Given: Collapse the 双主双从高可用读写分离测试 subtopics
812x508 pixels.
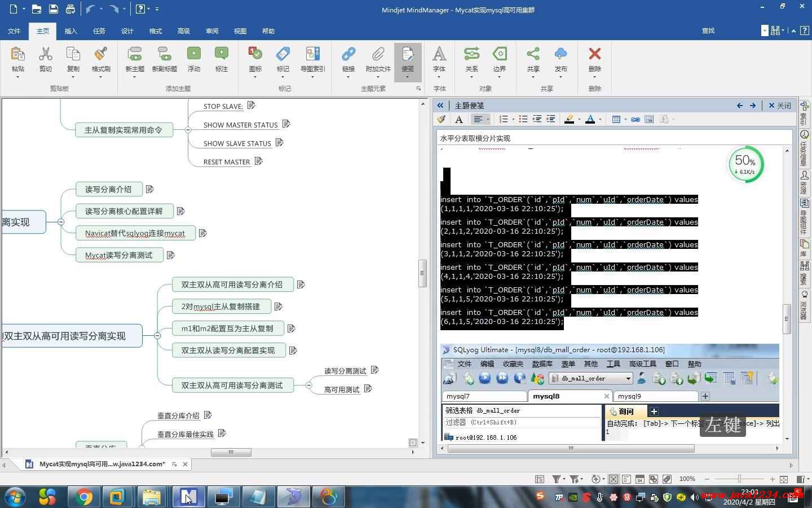Looking at the screenshot, I should pos(308,385).
